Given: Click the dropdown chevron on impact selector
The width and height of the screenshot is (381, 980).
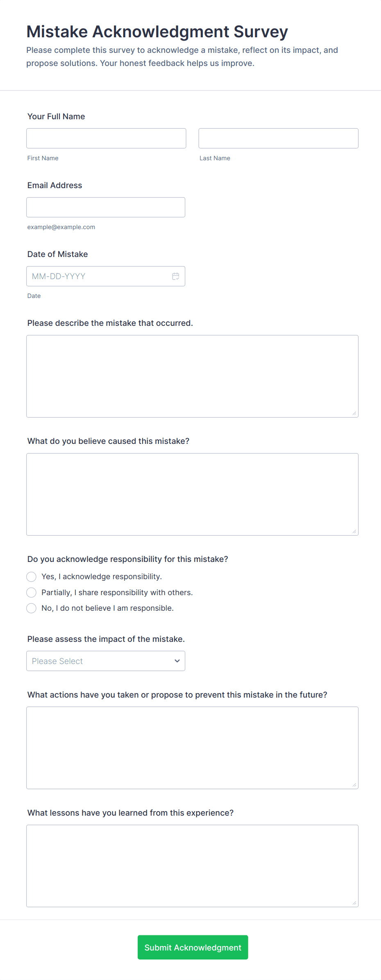Looking at the screenshot, I should (177, 661).
